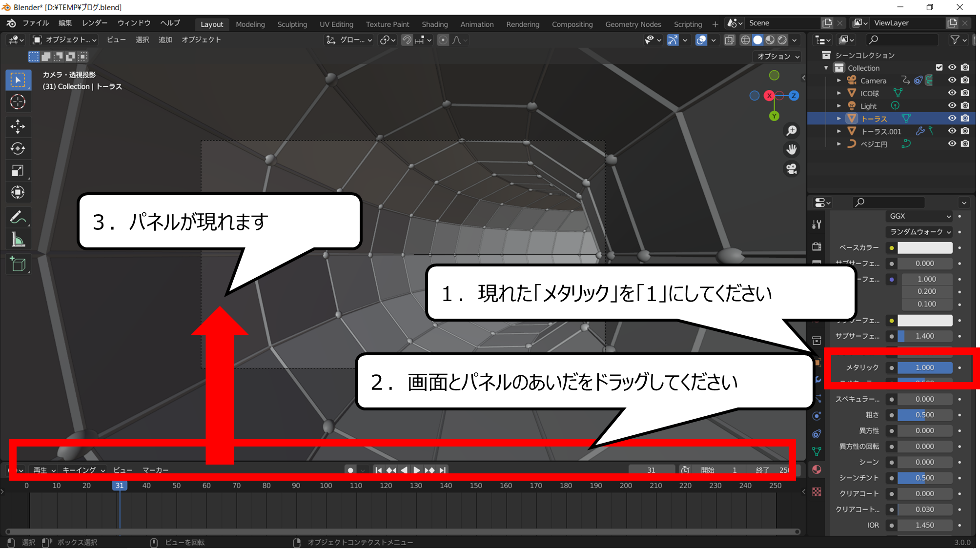Open the ヘルプ menu
This screenshot has width=980, height=549.
[170, 23]
